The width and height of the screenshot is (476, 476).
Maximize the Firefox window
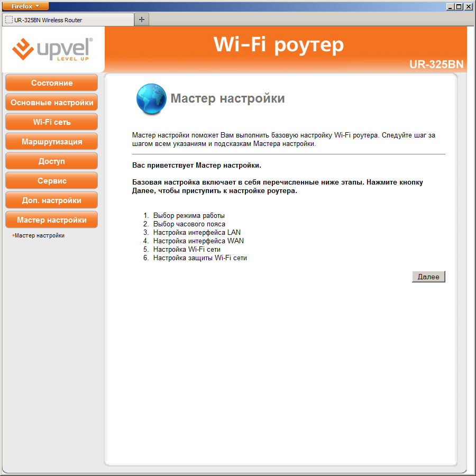click(x=459, y=6)
